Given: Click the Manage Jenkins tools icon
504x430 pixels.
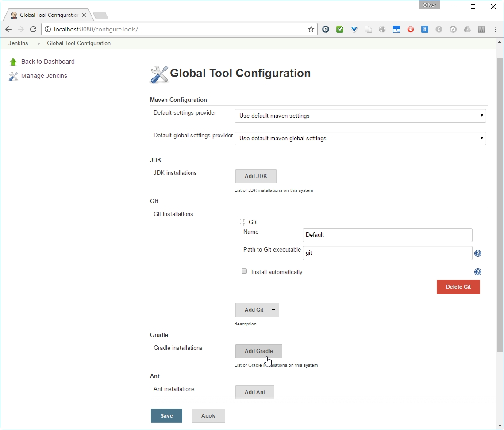Looking at the screenshot, I should click(x=13, y=76).
